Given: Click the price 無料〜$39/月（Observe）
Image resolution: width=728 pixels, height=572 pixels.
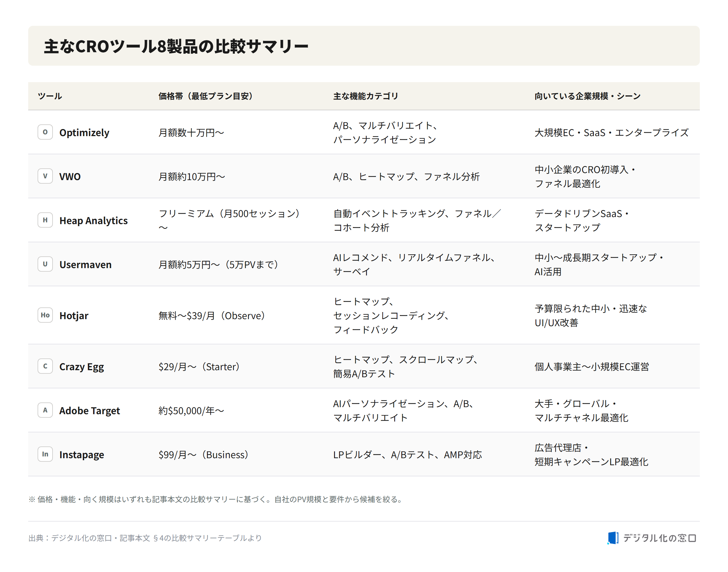Looking at the screenshot, I should (x=212, y=315).
